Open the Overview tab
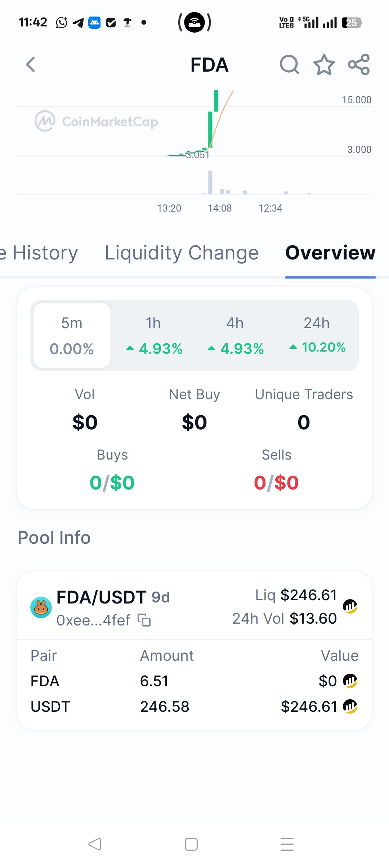This screenshot has width=389, height=868. [330, 253]
